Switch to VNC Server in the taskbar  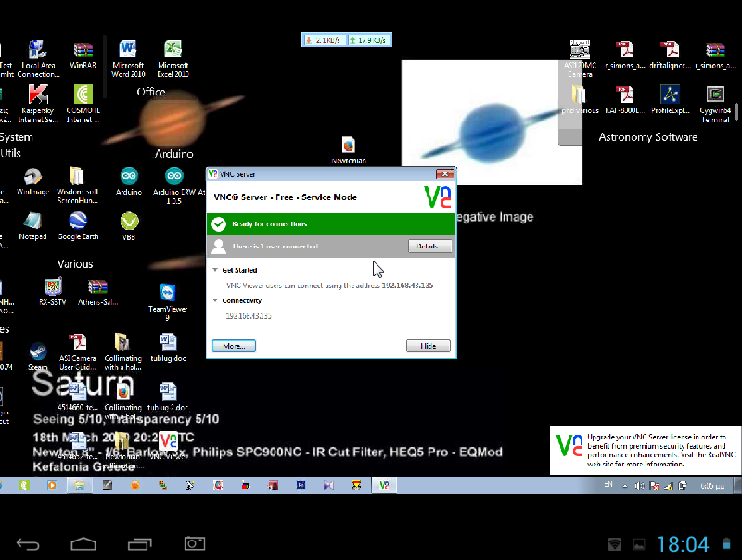click(x=384, y=485)
